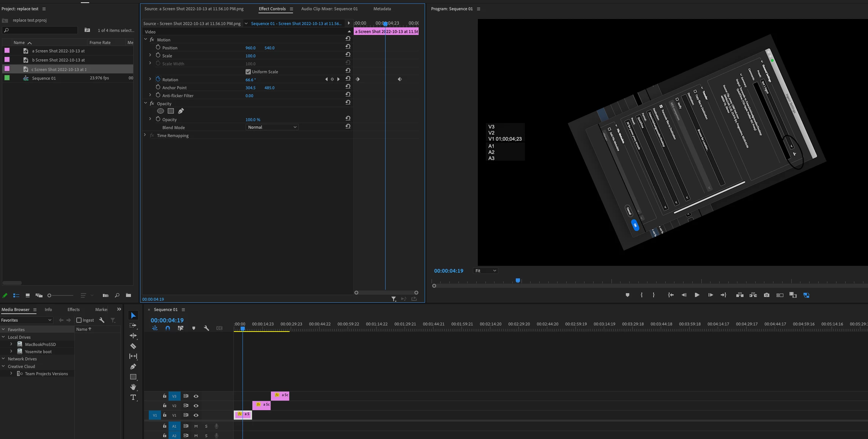The width and height of the screenshot is (868, 439).
Task: Toggle Rotation animation stopwatch
Action: coord(158,79)
